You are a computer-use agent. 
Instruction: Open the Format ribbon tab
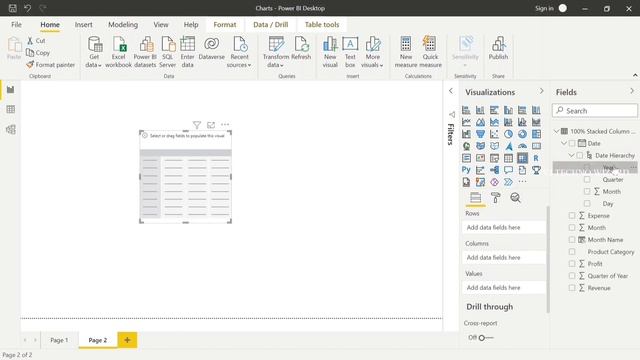point(225,24)
